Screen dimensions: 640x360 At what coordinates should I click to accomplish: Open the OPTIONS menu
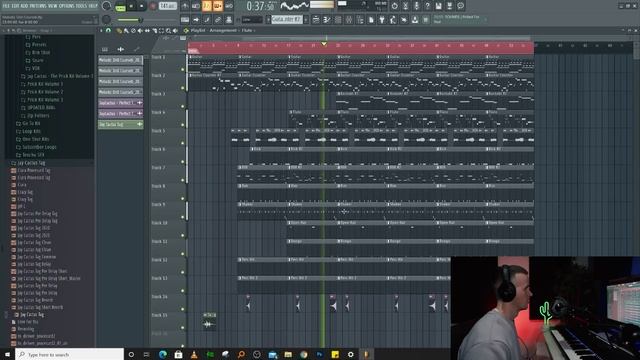[x=66, y=6]
